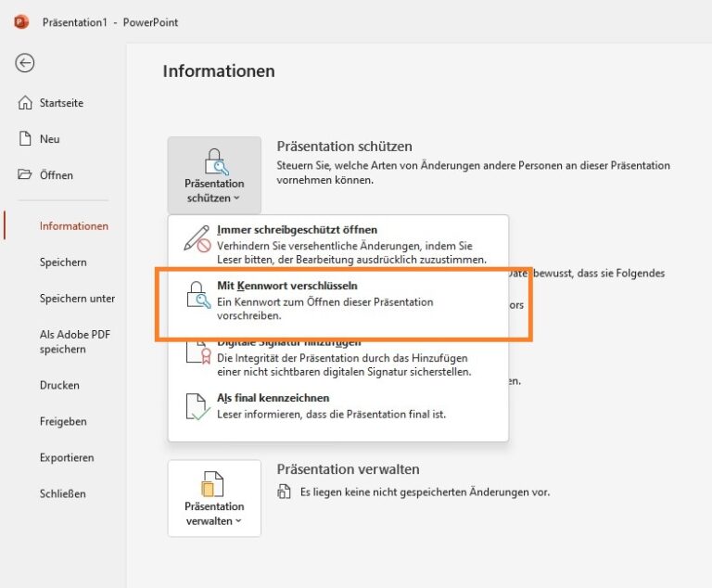Click the Öffnen folder icon

24,174
